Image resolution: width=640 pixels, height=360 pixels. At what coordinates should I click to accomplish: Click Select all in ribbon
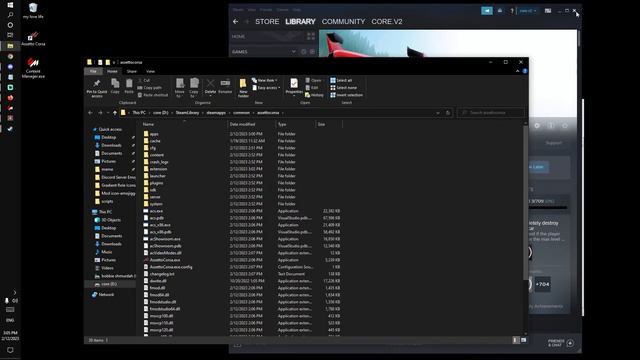pyautogui.click(x=341, y=80)
